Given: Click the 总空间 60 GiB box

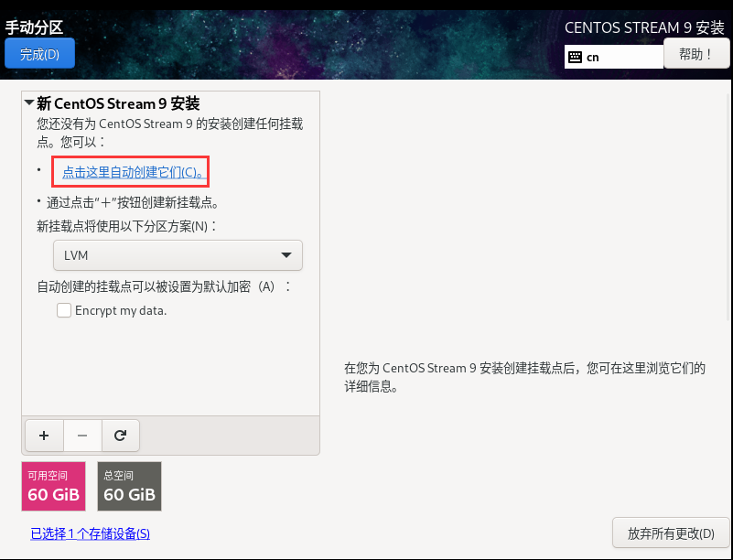Looking at the screenshot, I should click(x=130, y=486).
